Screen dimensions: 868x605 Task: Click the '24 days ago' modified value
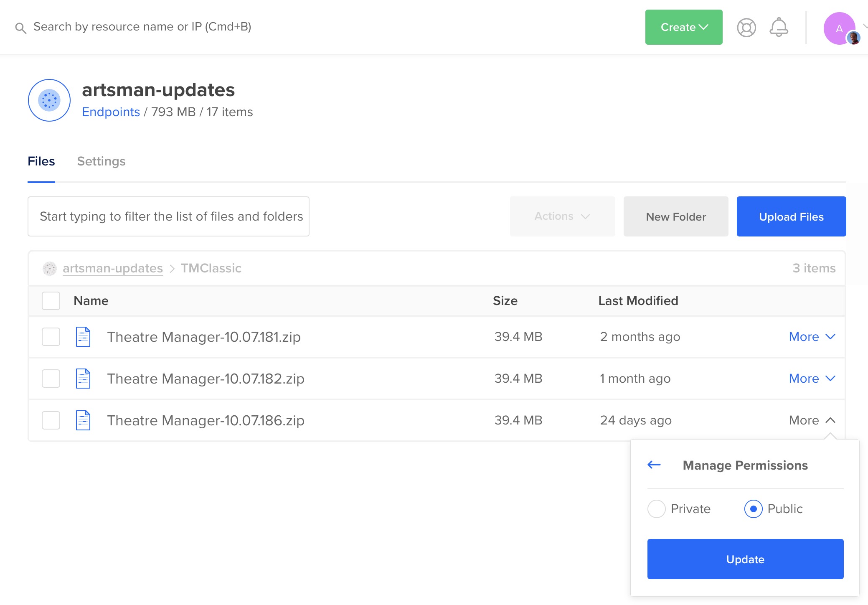636,420
